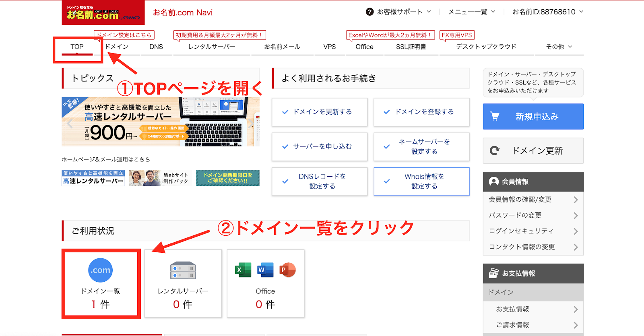644x336 pixels.
Task: Click the FX専用VPS balloon label
Action: 457,35
